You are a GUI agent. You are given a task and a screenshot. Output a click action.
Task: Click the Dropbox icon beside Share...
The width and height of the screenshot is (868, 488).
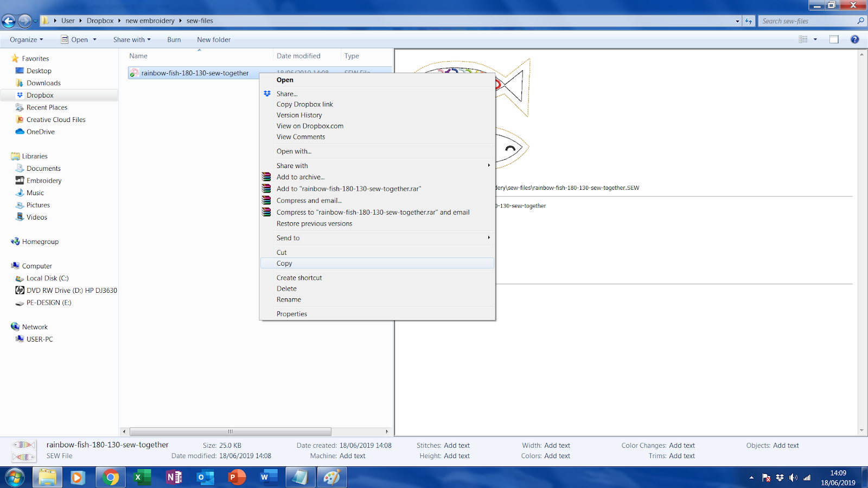(x=267, y=94)
